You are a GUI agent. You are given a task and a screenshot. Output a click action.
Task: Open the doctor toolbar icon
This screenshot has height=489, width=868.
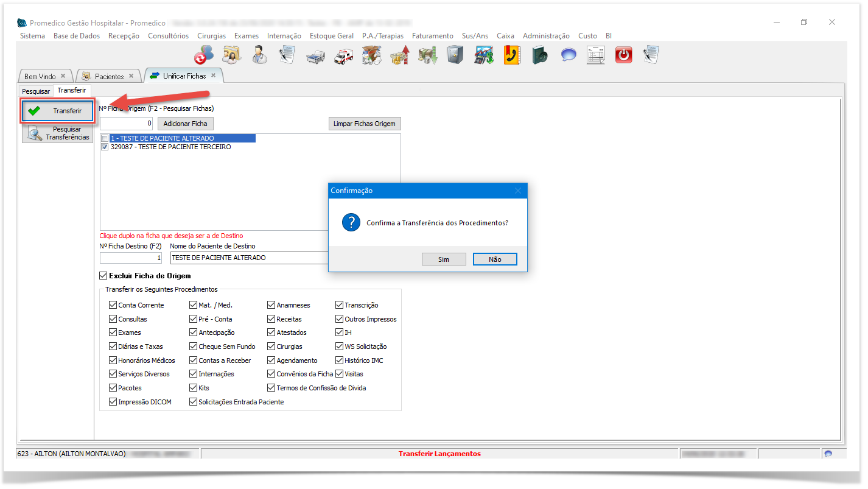[x=260, y=55]
